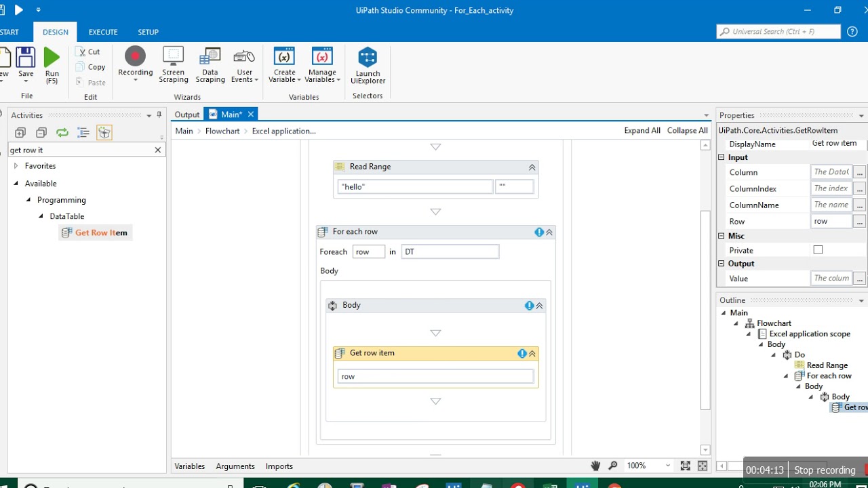Image resolution: width=868 pixels, height=488 pixels.
Task: Expand the Favorites node in Activities
Action: click(x=16, y=166)
